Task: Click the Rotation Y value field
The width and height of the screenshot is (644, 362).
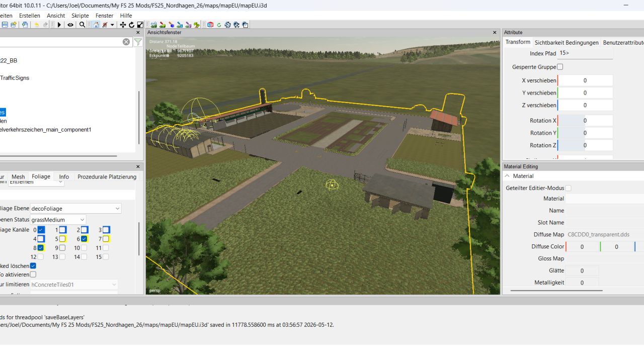Action: tap(585, 133)
